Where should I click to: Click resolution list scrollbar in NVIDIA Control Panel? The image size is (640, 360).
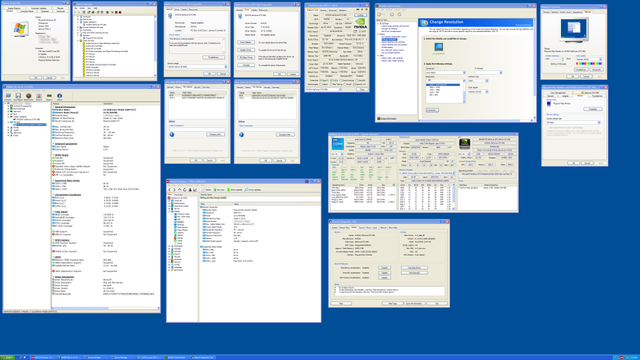tap(464, 91)
